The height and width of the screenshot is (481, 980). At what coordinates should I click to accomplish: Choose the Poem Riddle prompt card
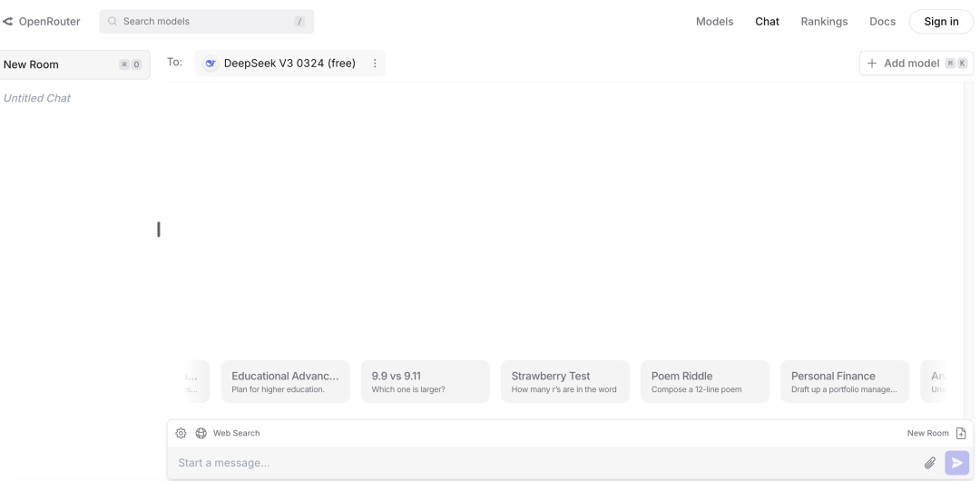coord(705,381)
